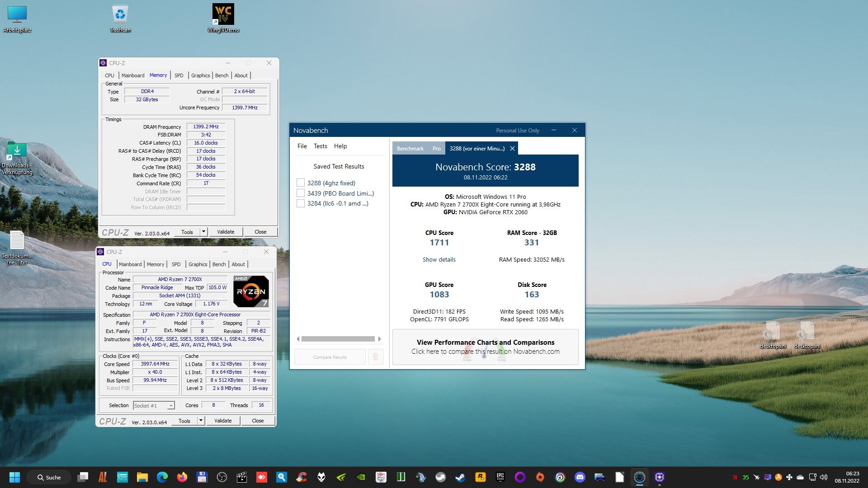Open OBS Studio from the taskbar
Viewport: 868px width, 488px height.
(x=222, y=477)
